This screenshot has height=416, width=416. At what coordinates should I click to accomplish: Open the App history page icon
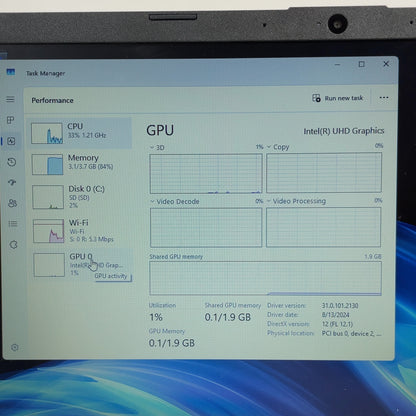tap(11, 162)
